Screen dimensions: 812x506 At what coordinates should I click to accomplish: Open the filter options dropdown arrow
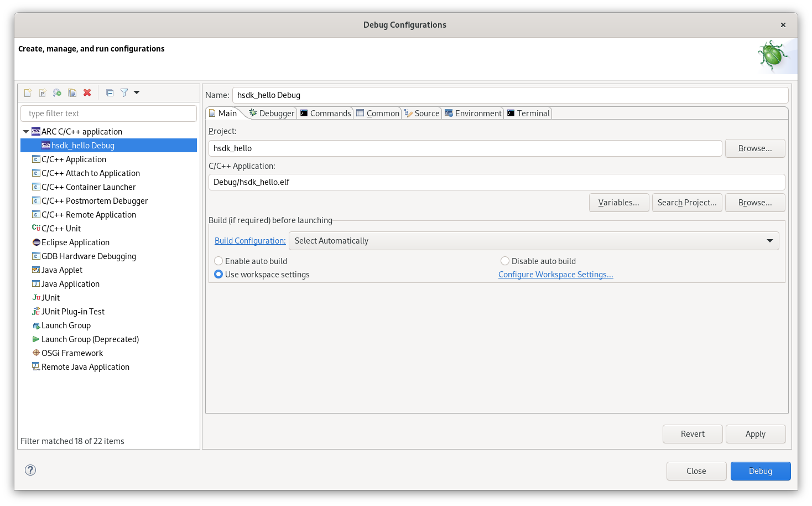pyautogui.click(x=136, y=92)
